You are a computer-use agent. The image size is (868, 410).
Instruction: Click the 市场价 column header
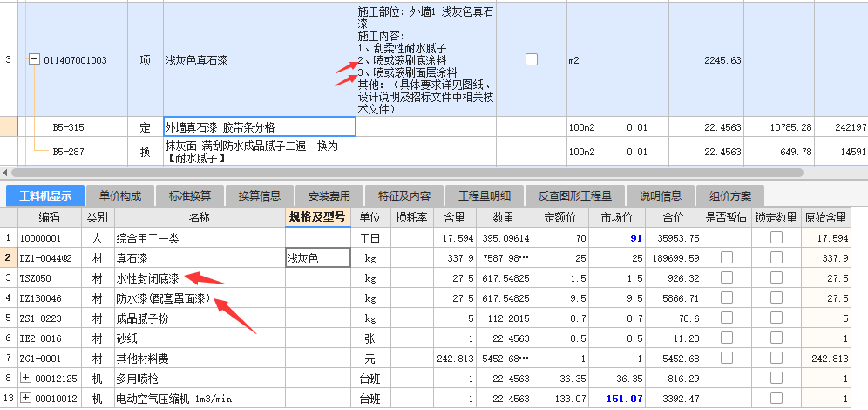(618, 217)
